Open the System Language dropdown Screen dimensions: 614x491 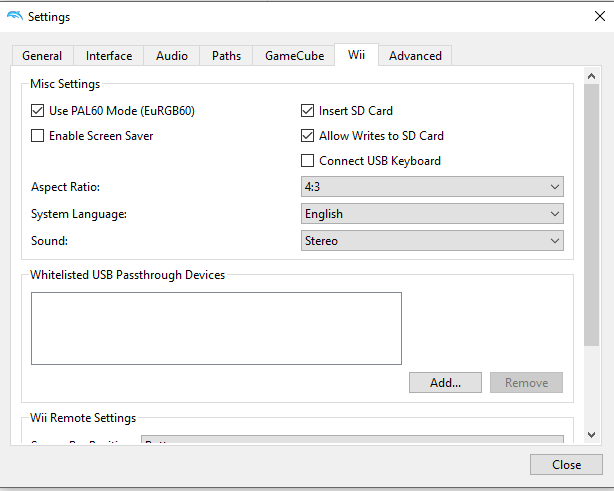432,214
